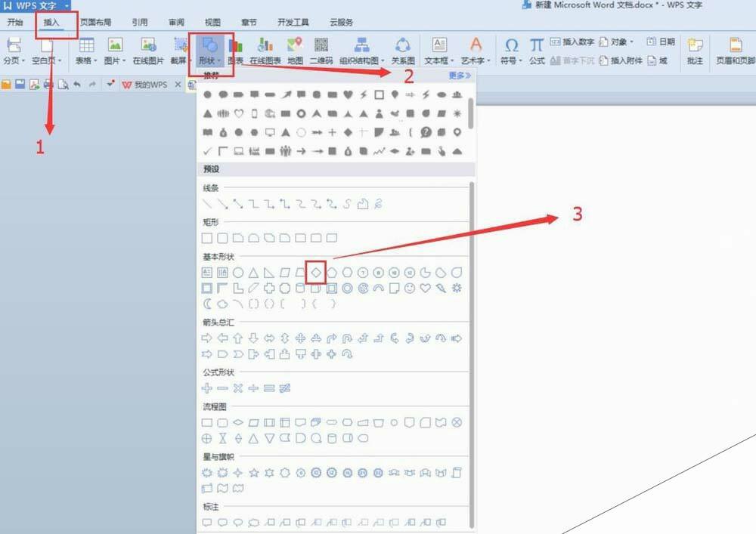
Task: Select the solid heart in 推荐 shapes
Action: [x=348, y=94]
